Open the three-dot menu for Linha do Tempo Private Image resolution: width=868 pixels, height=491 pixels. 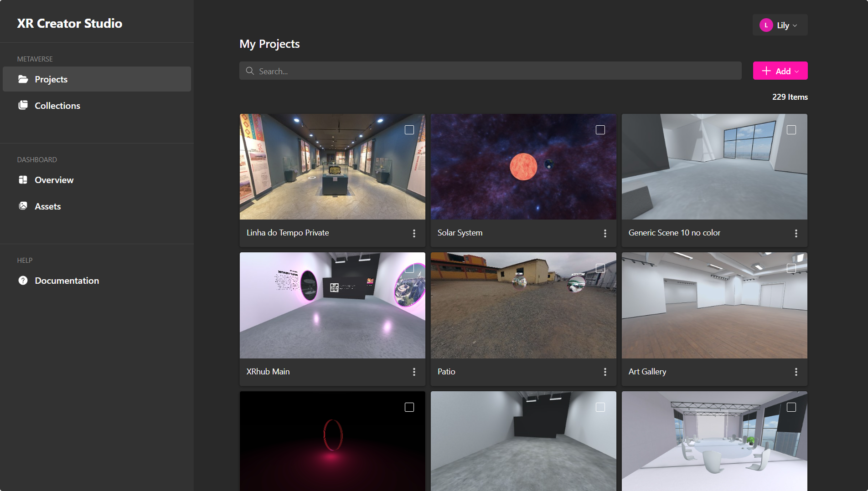click(x=414, y=233)
